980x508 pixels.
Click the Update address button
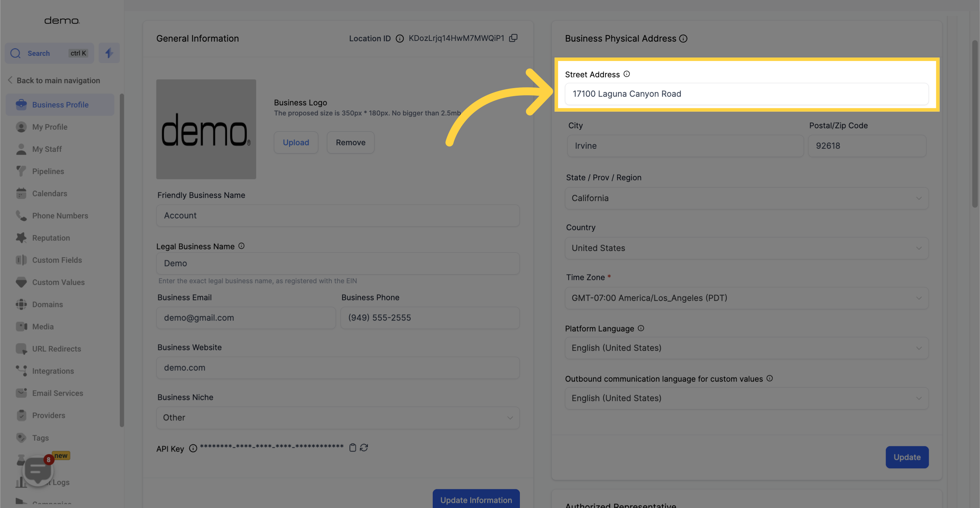point(907,457)
